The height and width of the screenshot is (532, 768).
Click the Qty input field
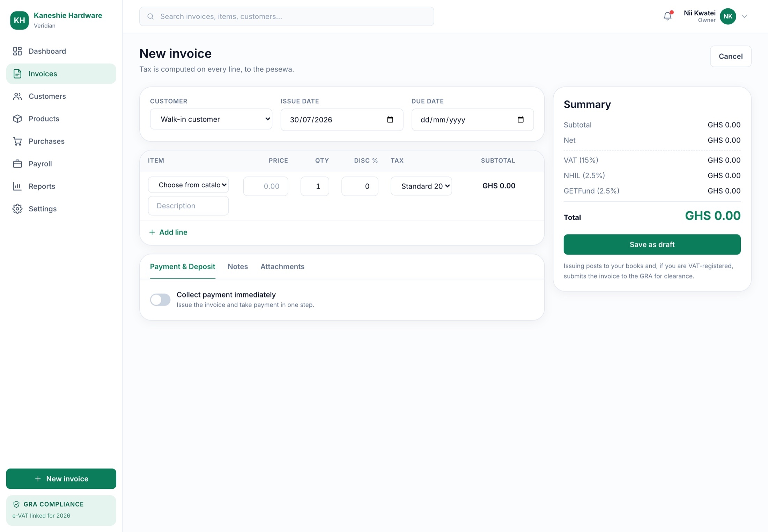[315, 186]
